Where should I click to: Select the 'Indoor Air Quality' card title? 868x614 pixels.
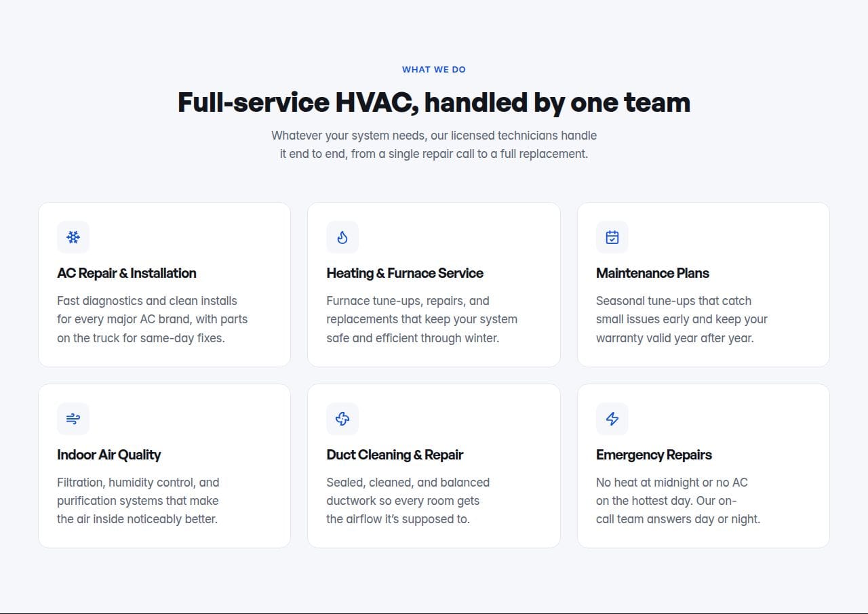pos(109,455)
